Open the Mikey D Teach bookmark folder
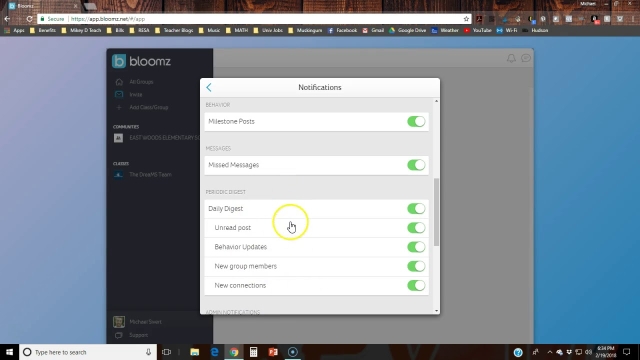This screenshot has height=360, width=640. coord(81,30)
